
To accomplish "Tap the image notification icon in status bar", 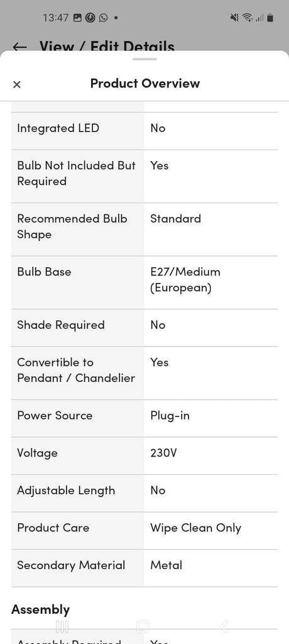I will click(77, 18).
